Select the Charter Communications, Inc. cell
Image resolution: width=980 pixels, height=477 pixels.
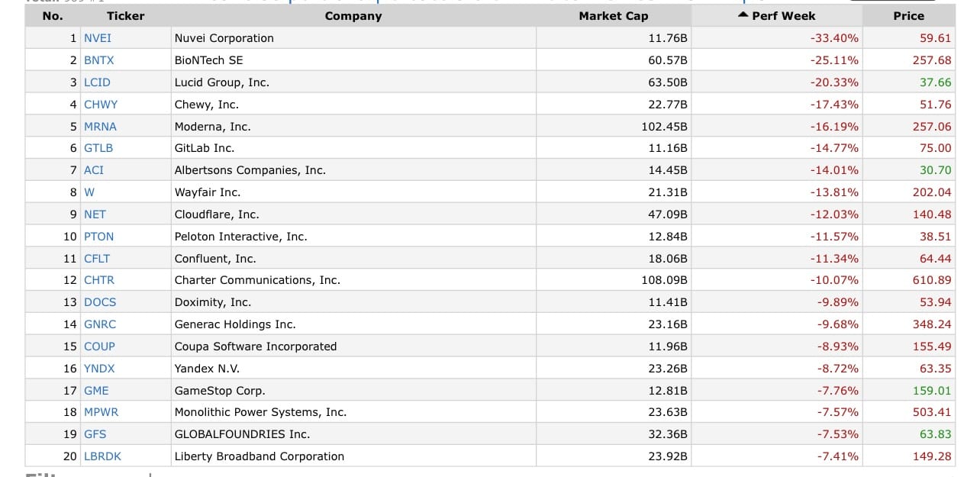[353, 280]
